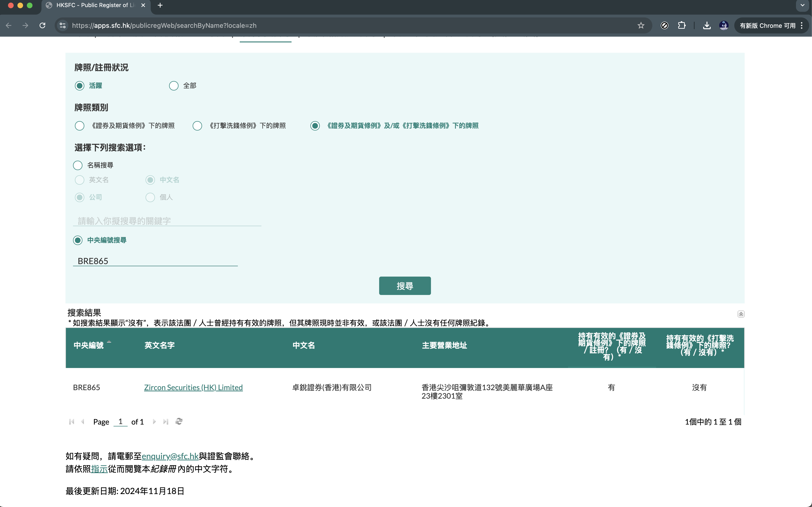Collapse the search results panel
The width and height of the screenshot is (812, 507).
pyautogui.click(x=741, y=314)
